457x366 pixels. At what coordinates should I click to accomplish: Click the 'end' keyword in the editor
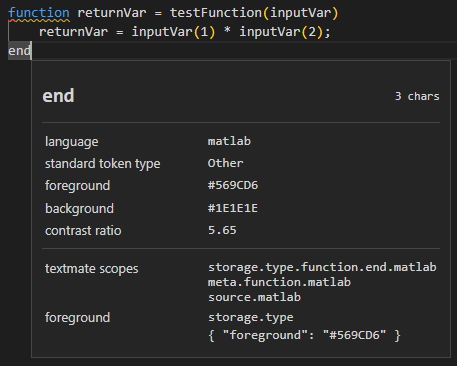[x=19, y=51]
